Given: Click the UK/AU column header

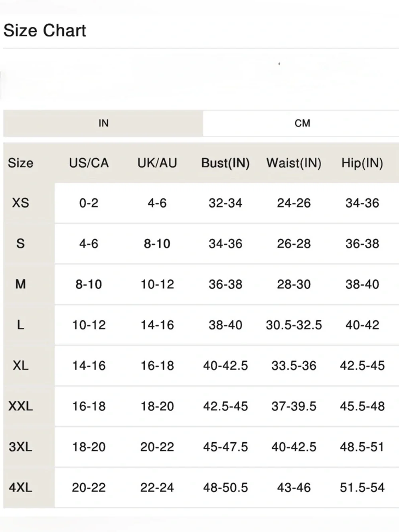Looking at the screenshot, I should point(157,163).
